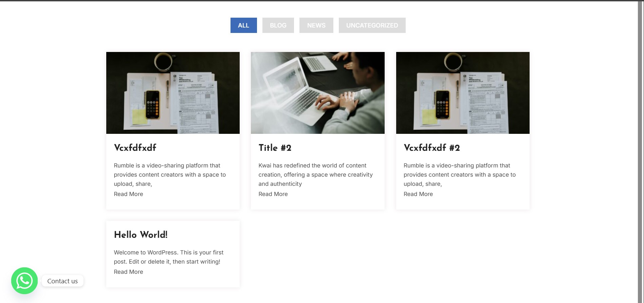The width and height of the screenshot is (644, 303).
Task: Filter posts by NEWS category
Action: pyautogui.click(x=316, y=25)
